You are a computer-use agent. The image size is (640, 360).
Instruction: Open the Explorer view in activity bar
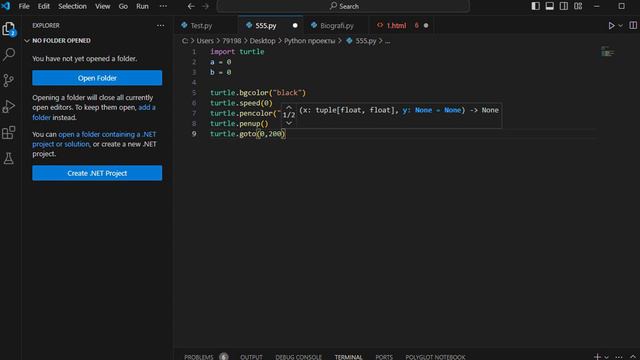coord(9,29)
